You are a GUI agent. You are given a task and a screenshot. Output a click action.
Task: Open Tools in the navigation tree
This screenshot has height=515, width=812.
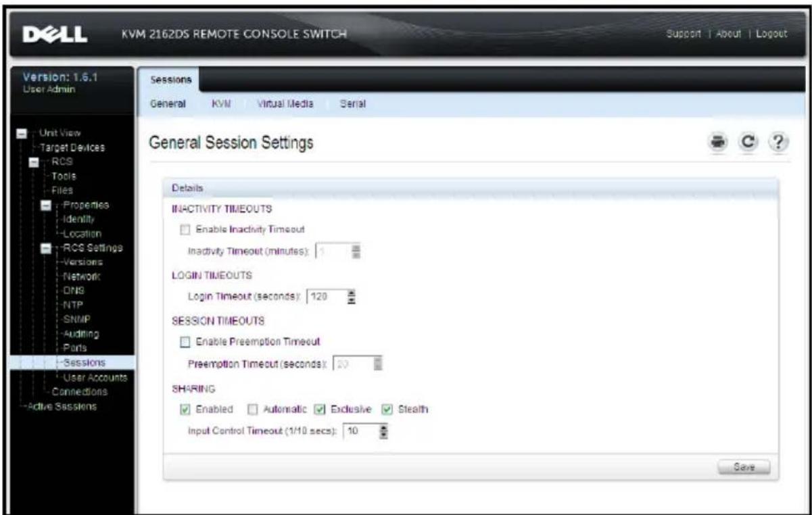(64, 176)
